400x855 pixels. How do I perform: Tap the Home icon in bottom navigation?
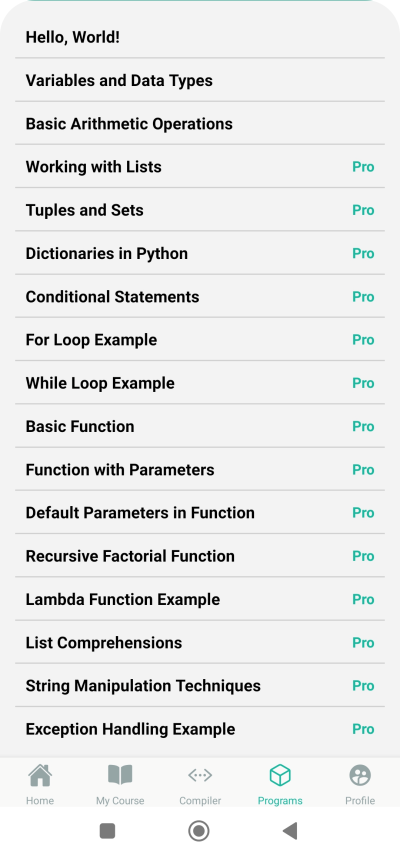[x=40, y=775]
